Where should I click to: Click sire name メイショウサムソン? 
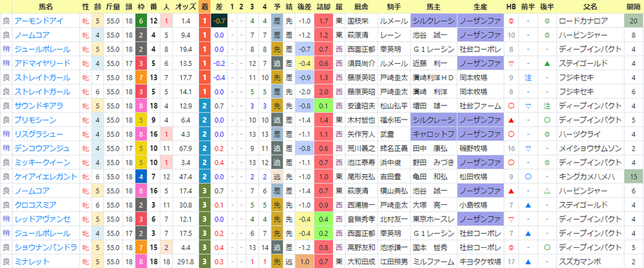590,148
